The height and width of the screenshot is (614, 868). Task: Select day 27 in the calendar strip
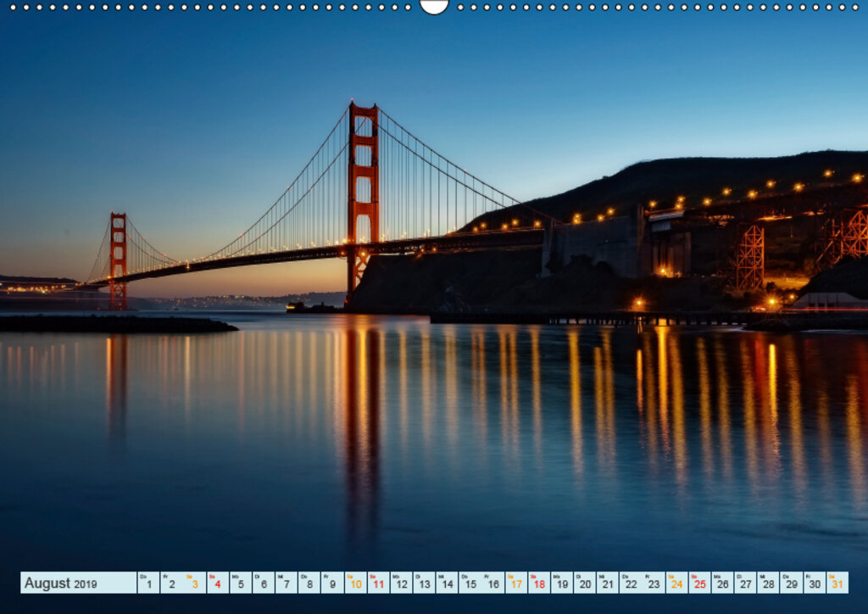pyautogui.click(x=746, y=583)
